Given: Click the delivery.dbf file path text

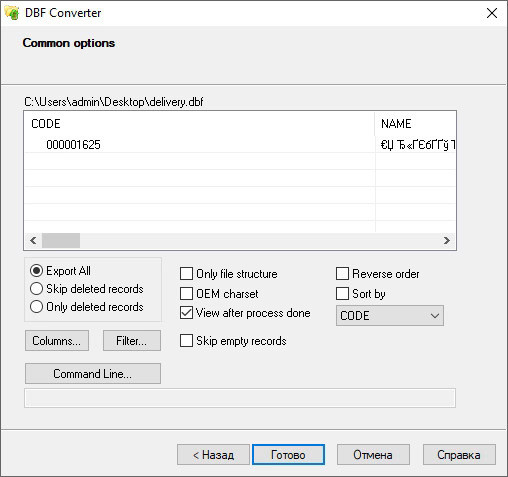Looking at the screenshot, I should coord(114,102).
